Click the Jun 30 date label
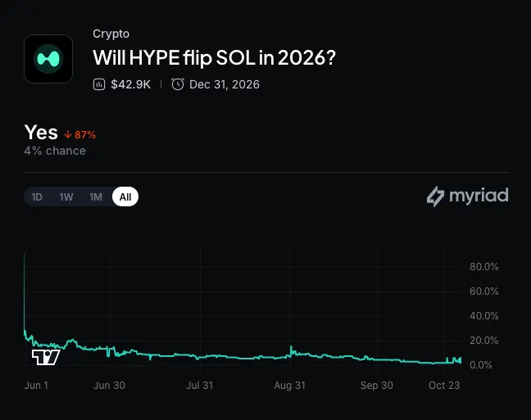Viewport: 531px width, 420px height. pyautogui.click(x=109, y=386)
